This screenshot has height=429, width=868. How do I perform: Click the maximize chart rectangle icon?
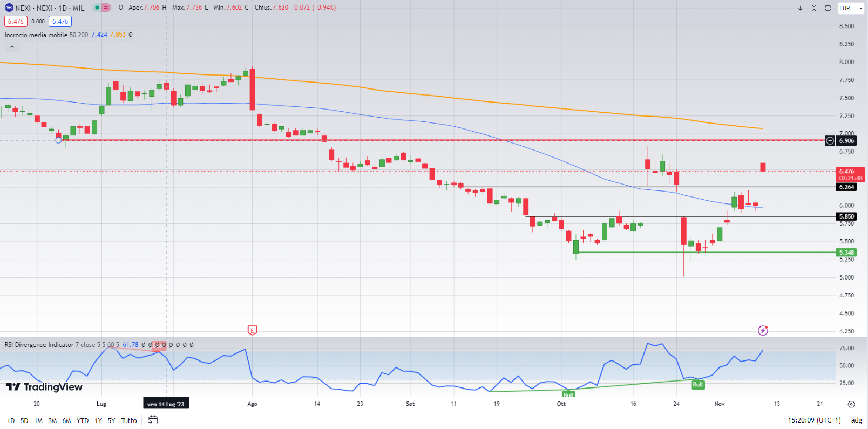tap(828, 8)
